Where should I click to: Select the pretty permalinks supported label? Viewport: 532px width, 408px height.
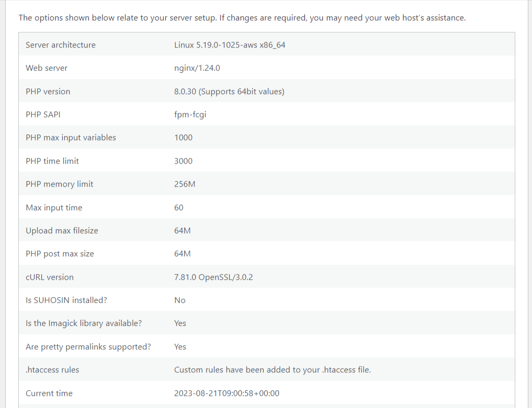point(88,346)
